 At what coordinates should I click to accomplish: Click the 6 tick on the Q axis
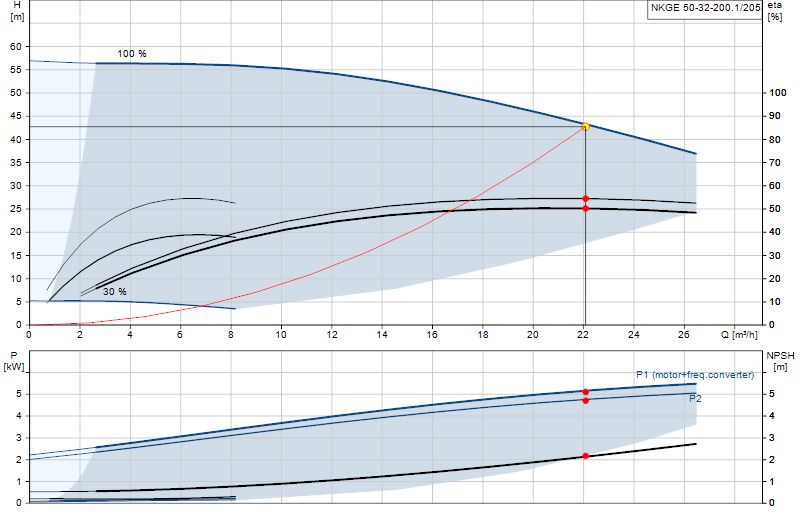point(180,335)
